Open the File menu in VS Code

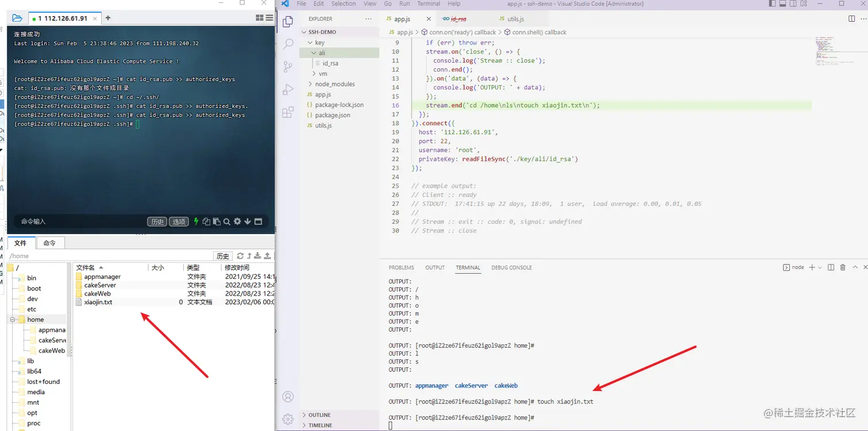click(x=301, y=3)
